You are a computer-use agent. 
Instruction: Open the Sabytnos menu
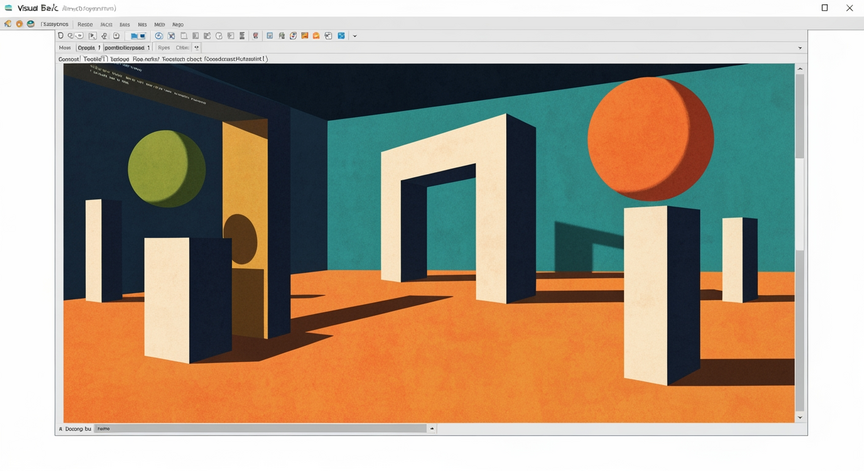tap(55, 24)
